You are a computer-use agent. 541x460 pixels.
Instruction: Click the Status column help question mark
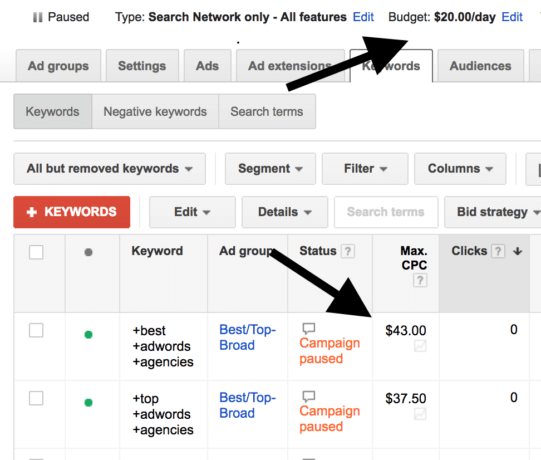pos(348,251)
